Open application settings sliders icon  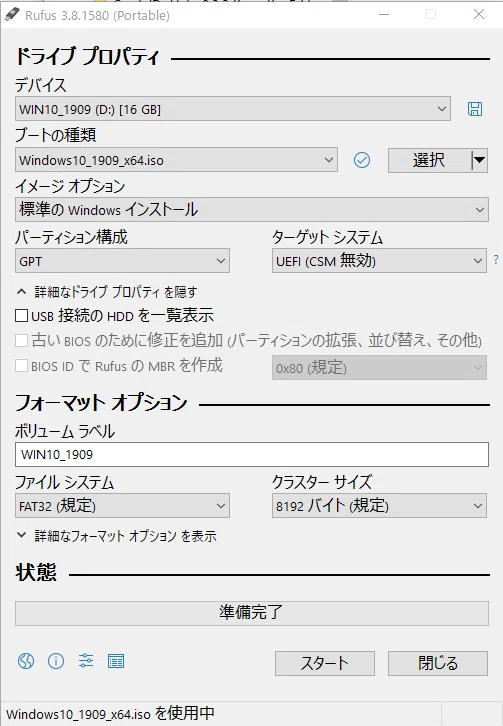(86, 661)
